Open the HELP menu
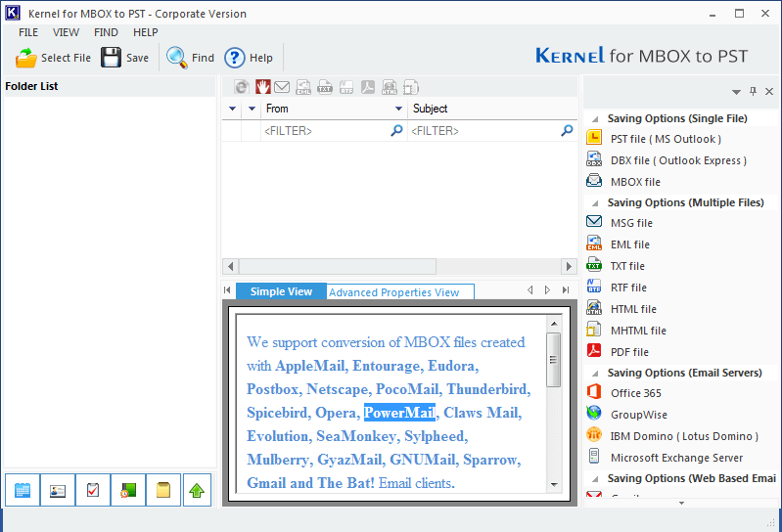Screen dimensions: 782x532 145,32
